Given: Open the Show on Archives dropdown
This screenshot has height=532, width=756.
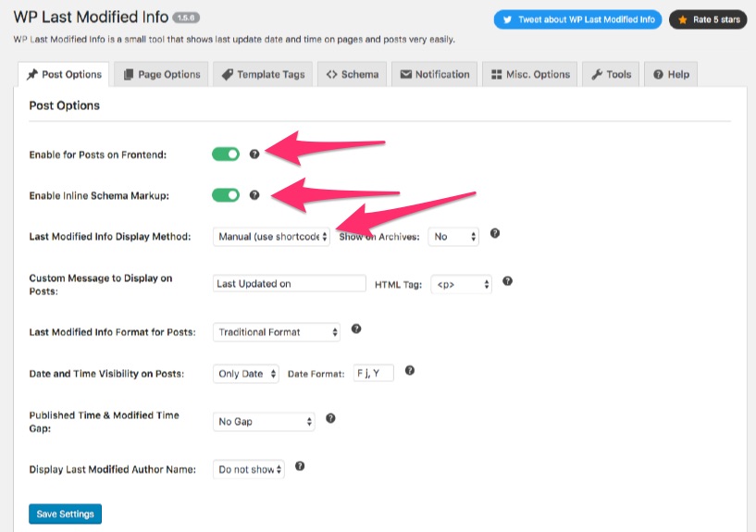Looking at the screenshot, I should click(x=453, y=237).
